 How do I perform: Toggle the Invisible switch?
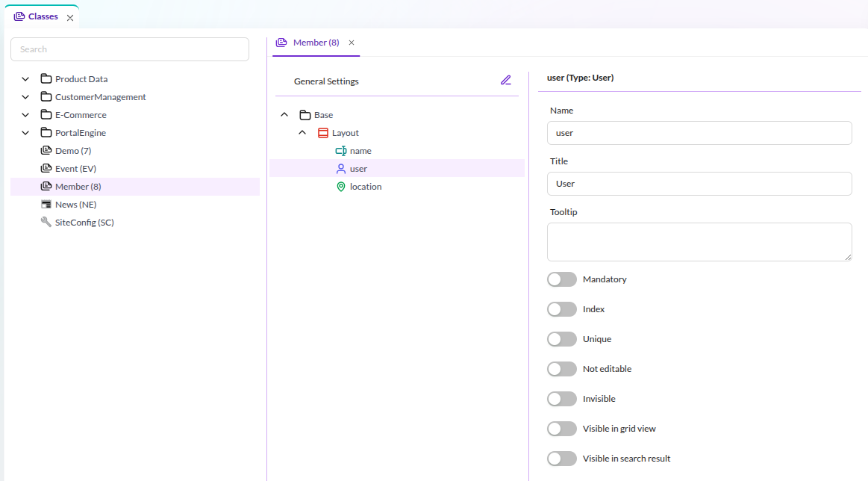tap(562, 399)
